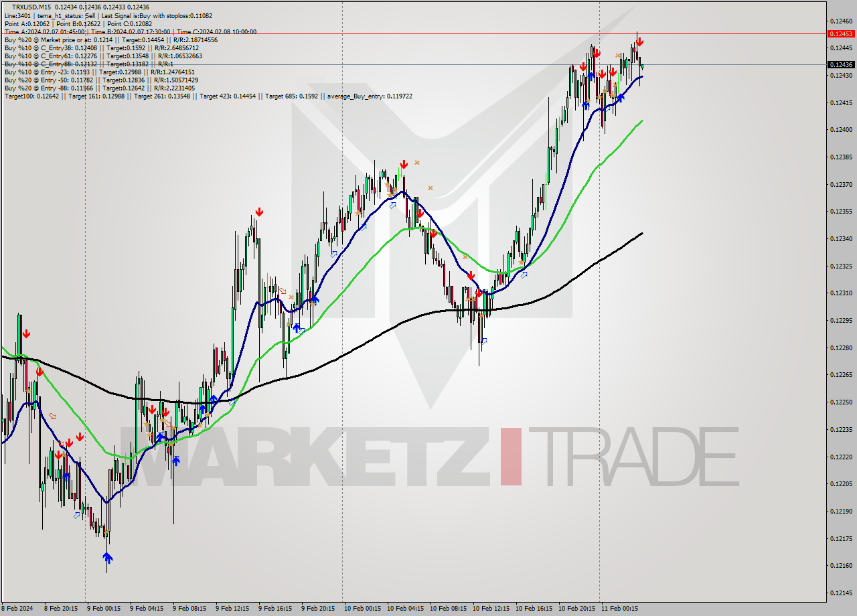The height and width of the screenshot is (616, 857).
Task: Click the '9 Feb 12:15' time axis label
Action: (x=232, y=609)
